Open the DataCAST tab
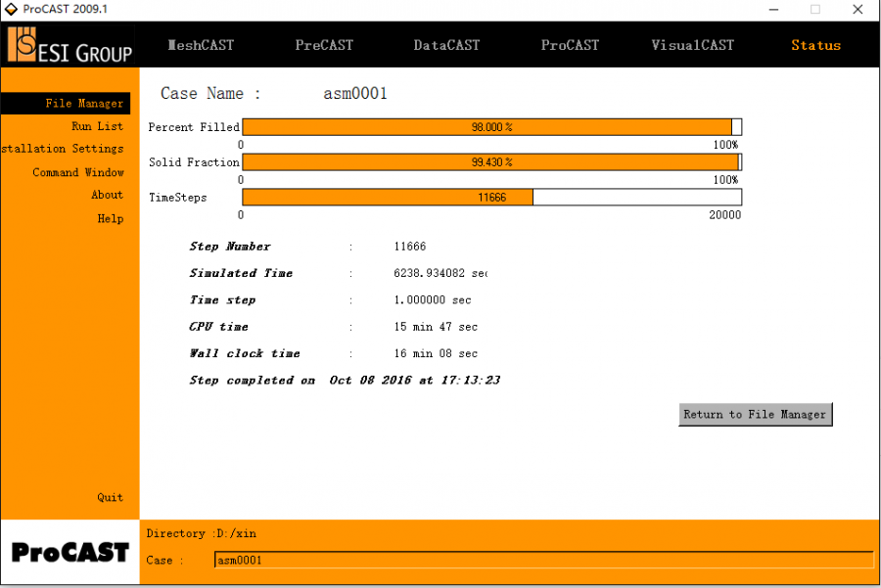 446,45
